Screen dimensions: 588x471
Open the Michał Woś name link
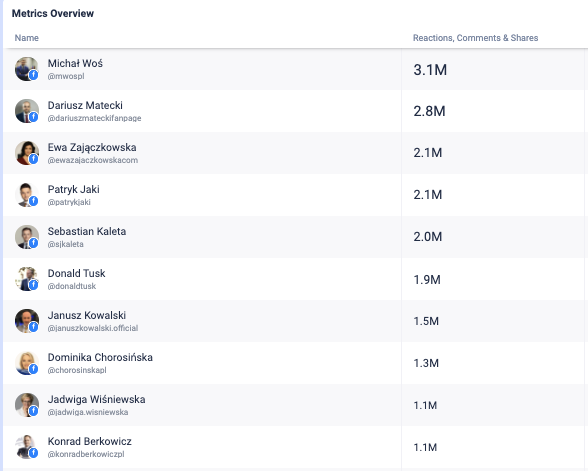pos(75,63)
